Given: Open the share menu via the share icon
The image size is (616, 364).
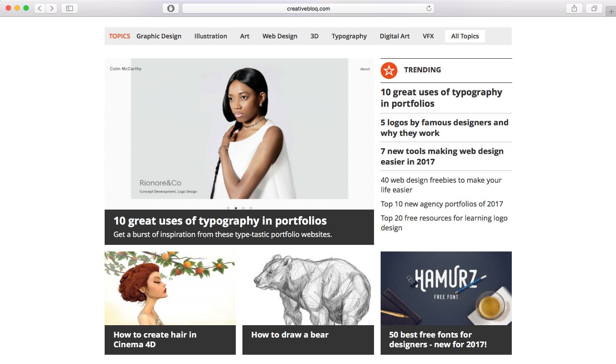Looking at the screenshot, I should (573, 8).
